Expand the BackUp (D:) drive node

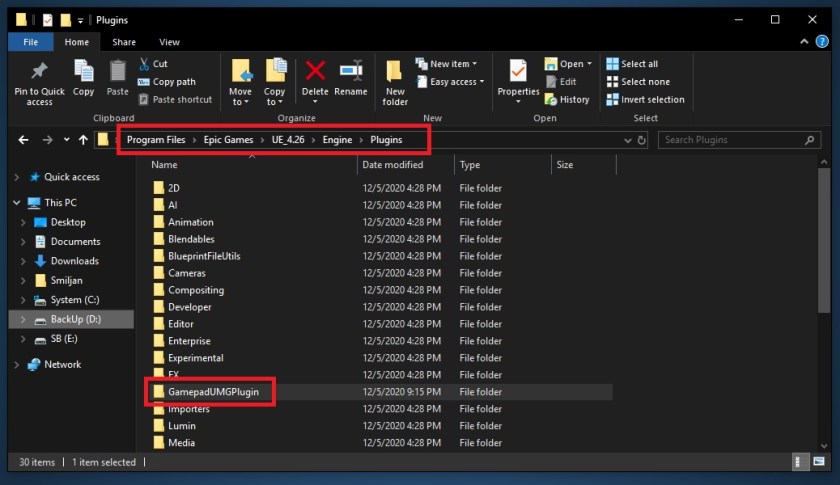(x=23, y=320)
